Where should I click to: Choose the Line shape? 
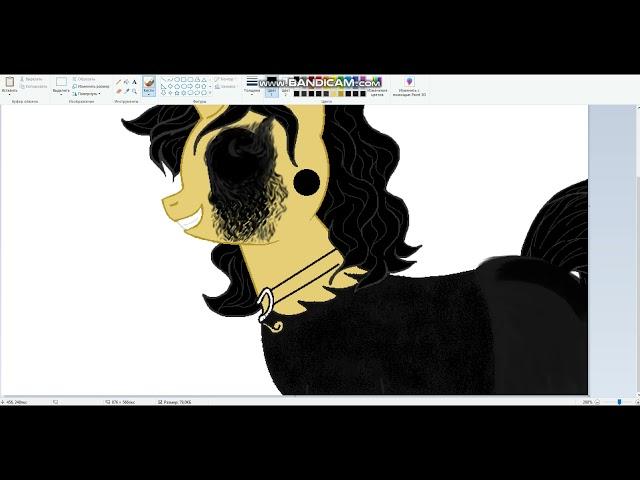point(164,80)
